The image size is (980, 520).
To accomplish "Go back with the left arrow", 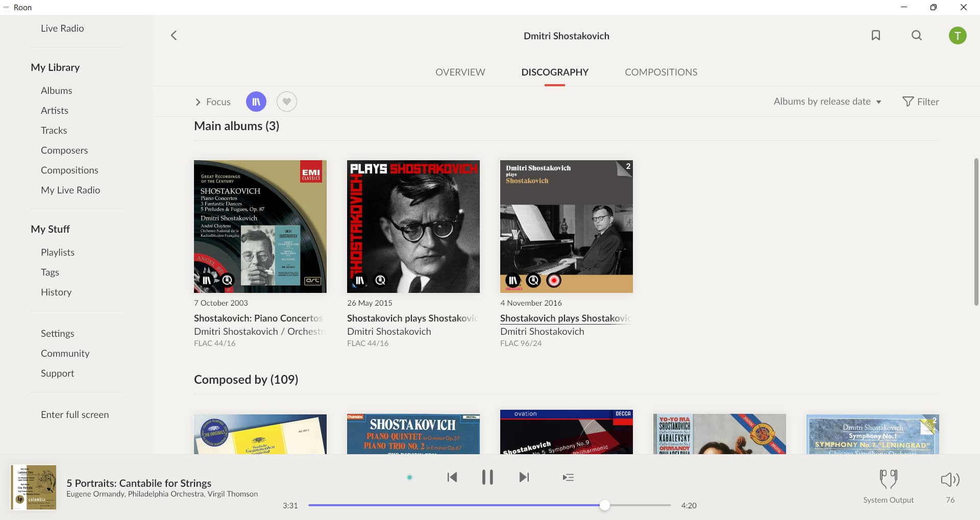I will 174,35.
